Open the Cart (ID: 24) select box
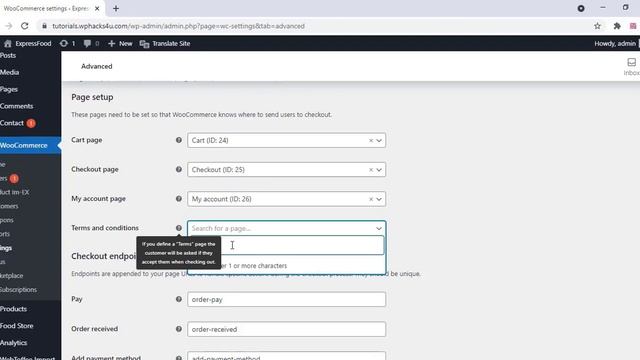 287,140
